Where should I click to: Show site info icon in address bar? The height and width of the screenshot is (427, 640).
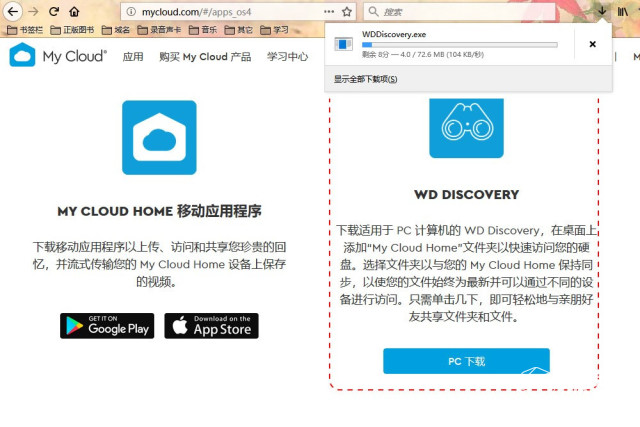(x=131, y=12)
